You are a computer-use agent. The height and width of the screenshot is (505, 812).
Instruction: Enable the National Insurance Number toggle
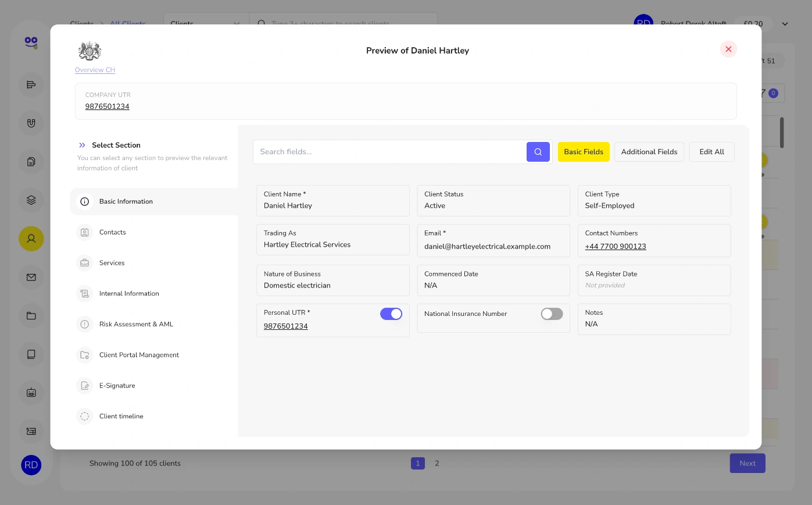coord(552,314)
